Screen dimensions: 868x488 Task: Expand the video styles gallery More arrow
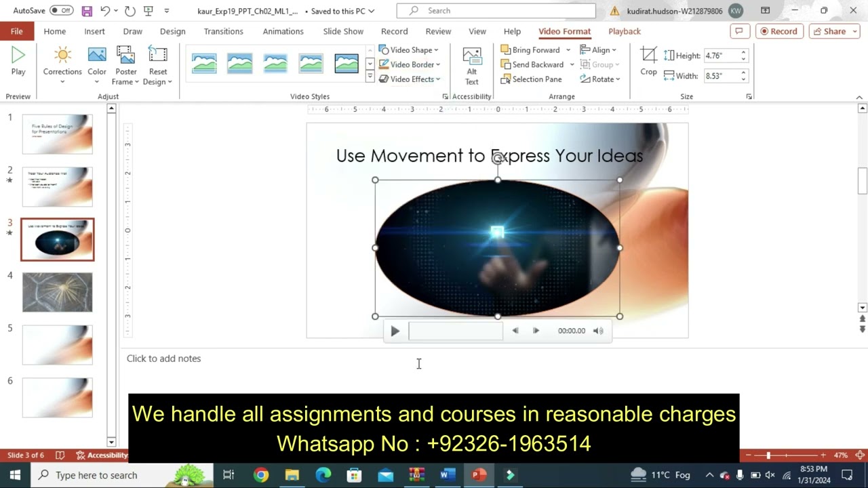370,77
